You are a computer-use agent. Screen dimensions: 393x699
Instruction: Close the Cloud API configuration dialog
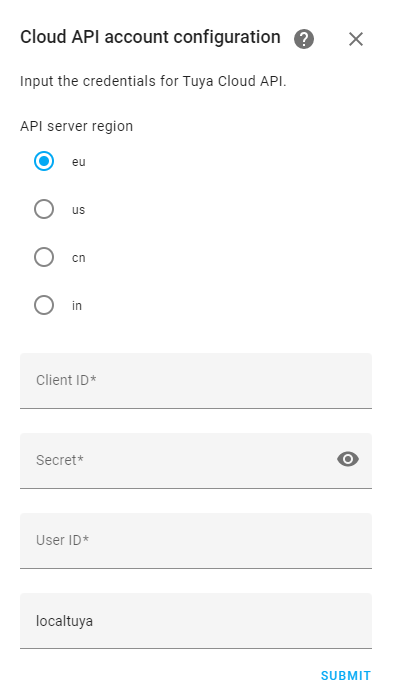point(356,39)
